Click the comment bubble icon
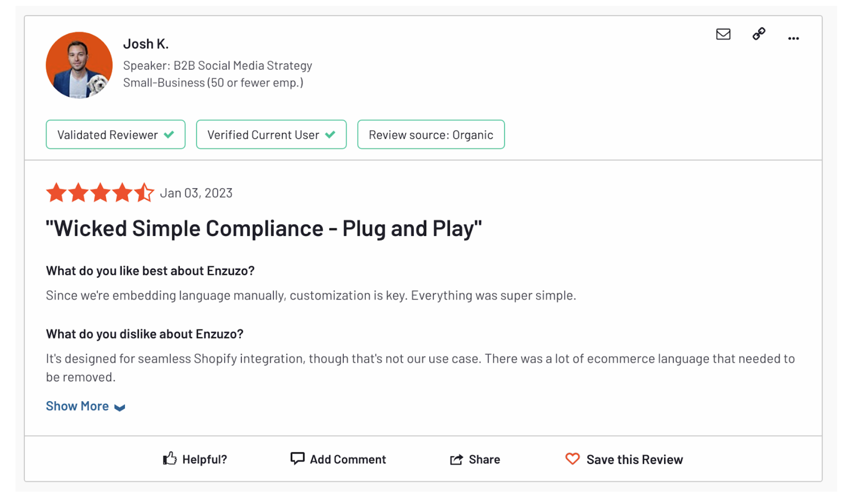Screen dimensions: 860x504 click(x=297, y=458)
